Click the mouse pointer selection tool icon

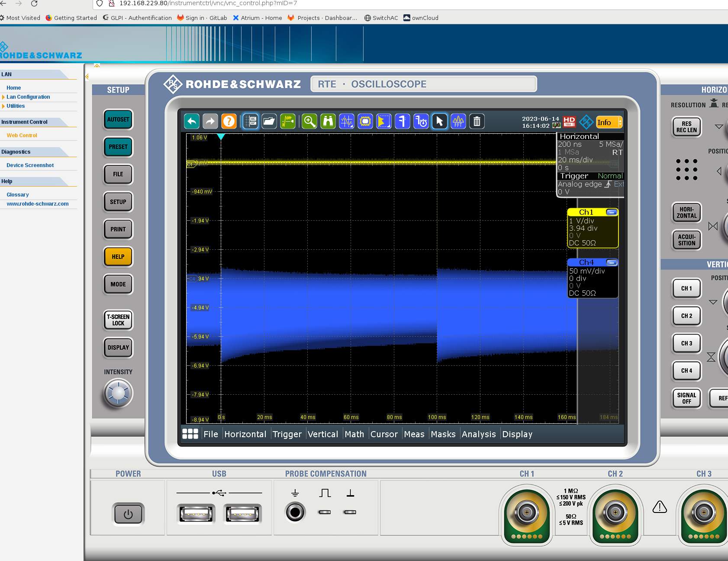pos(440,122)
